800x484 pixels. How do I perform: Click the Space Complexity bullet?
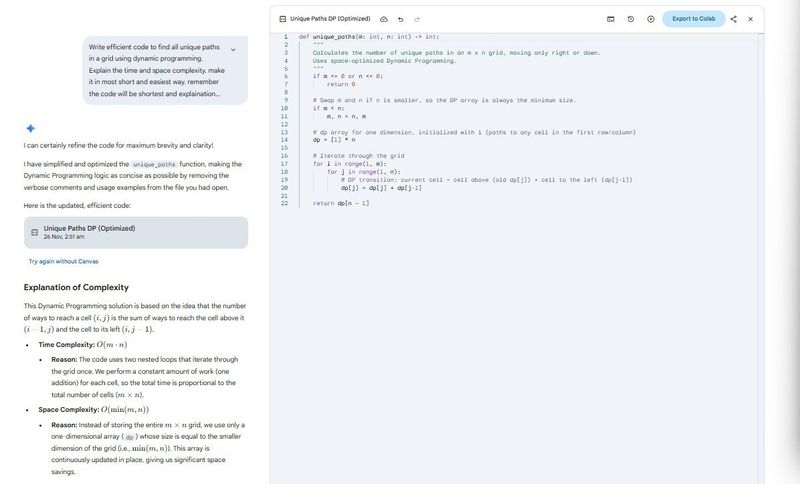[x=93, y=410]
